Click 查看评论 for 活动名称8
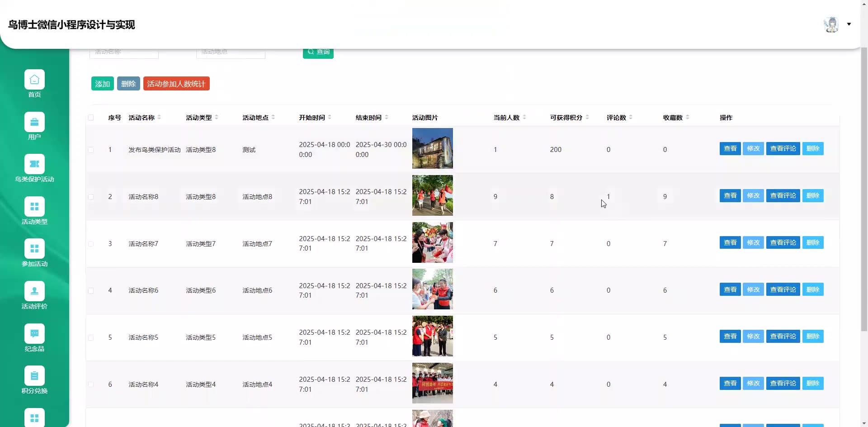Screen dimensions: 868x427 tap(783, 196)
